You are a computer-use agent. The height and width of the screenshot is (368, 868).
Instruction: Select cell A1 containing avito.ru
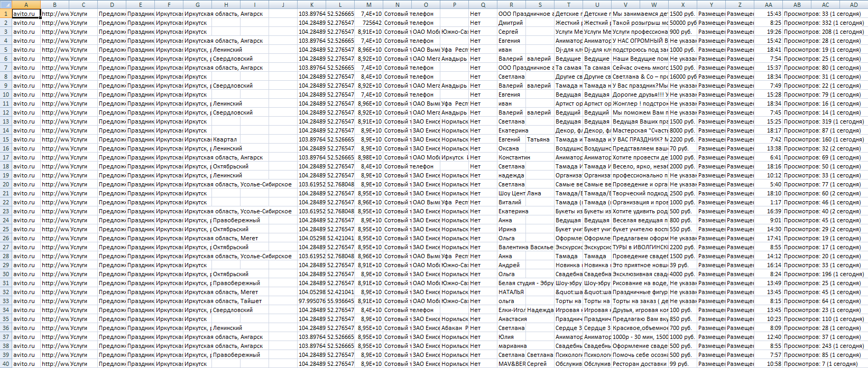pyautogui.click(x=26, y=14)
